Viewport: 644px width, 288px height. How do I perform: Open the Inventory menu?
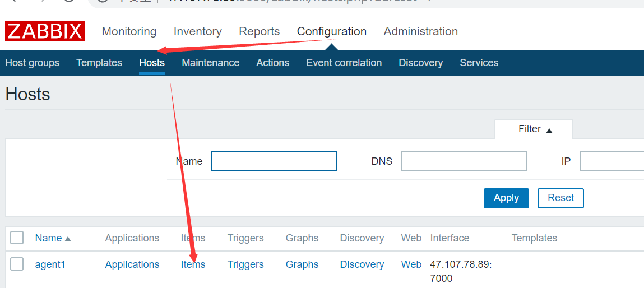[x=197, y=31]
